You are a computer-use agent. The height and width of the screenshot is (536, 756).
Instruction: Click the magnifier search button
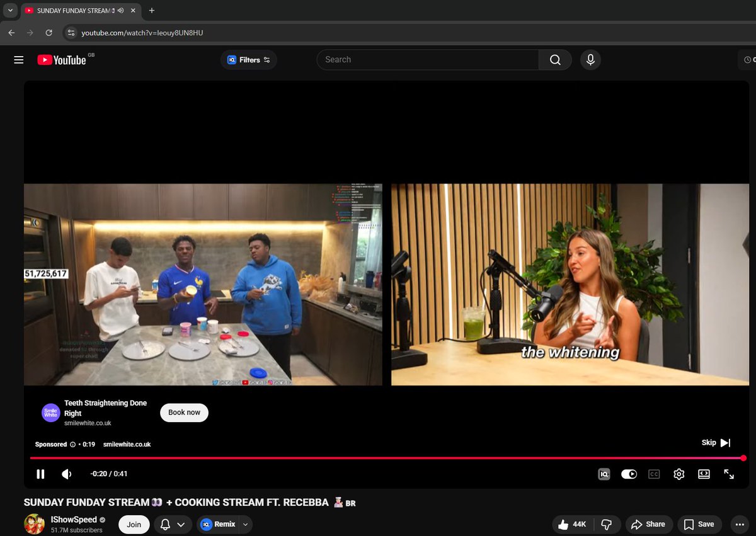pyautogui.click(x=555, y=60)
